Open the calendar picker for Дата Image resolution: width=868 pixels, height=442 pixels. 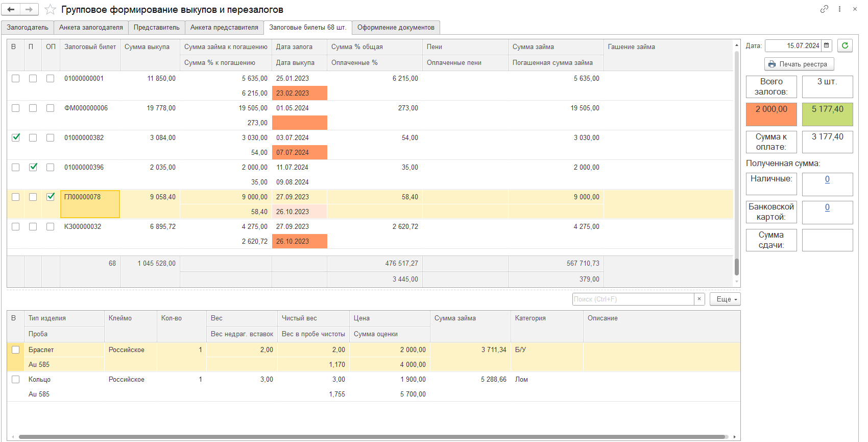tap(826, 45)
